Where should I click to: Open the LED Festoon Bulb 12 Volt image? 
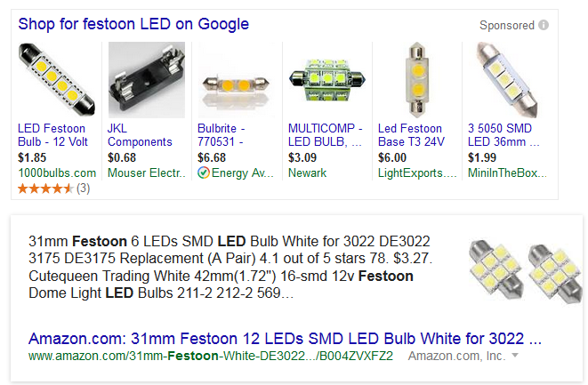56,80
